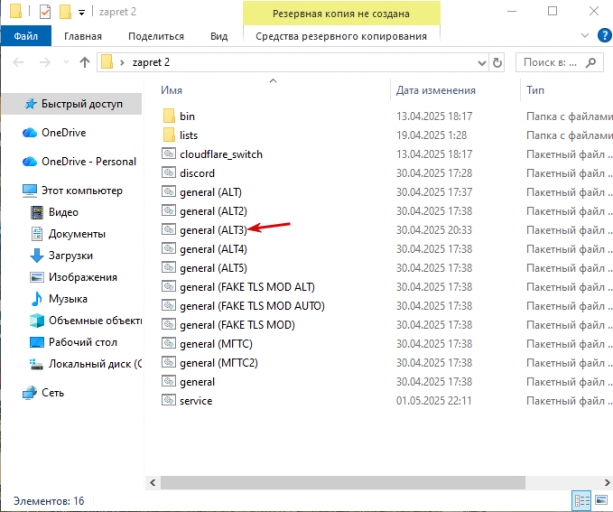Open the bin folder
Image resolution: width=613 pixels, height=512 pixels.
pyautogui.click(x=187, y=116)
